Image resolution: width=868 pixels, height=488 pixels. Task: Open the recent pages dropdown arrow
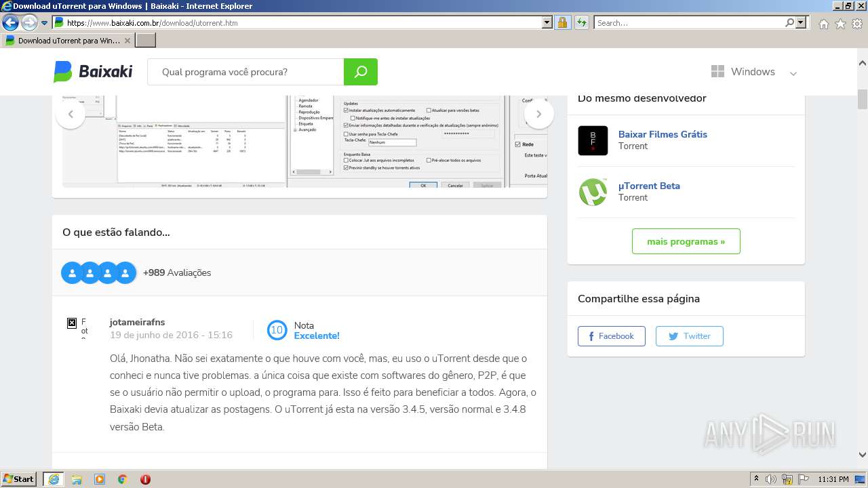click(45, 23)
